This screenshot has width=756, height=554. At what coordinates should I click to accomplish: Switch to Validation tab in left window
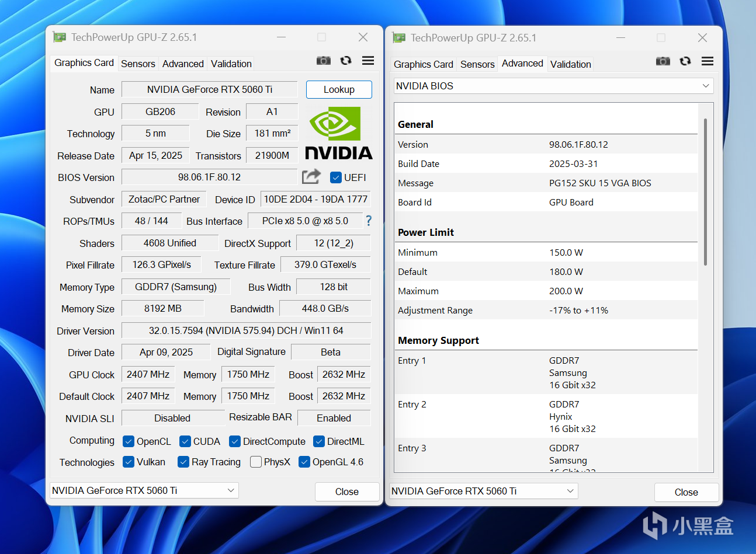pyautogui.click(x=231, y=64)
